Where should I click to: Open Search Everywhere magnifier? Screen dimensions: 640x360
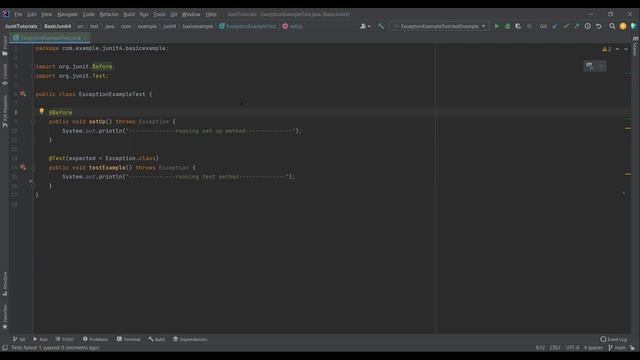click(x=612, y=26)
